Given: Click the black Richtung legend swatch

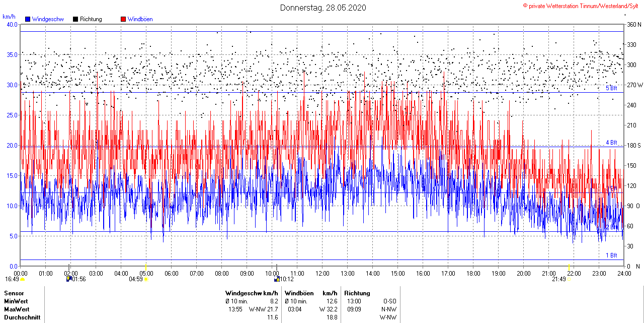Looking at the screenshot, I should click(x=75, y=19).
